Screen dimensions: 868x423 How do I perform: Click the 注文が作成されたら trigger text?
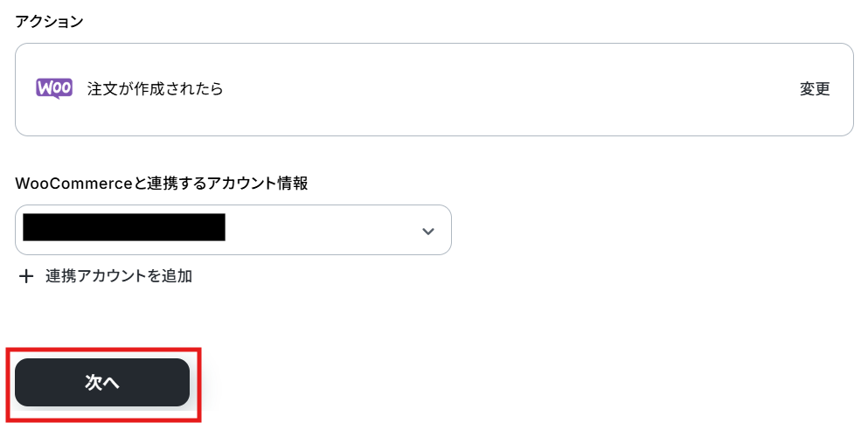[155, 89]
